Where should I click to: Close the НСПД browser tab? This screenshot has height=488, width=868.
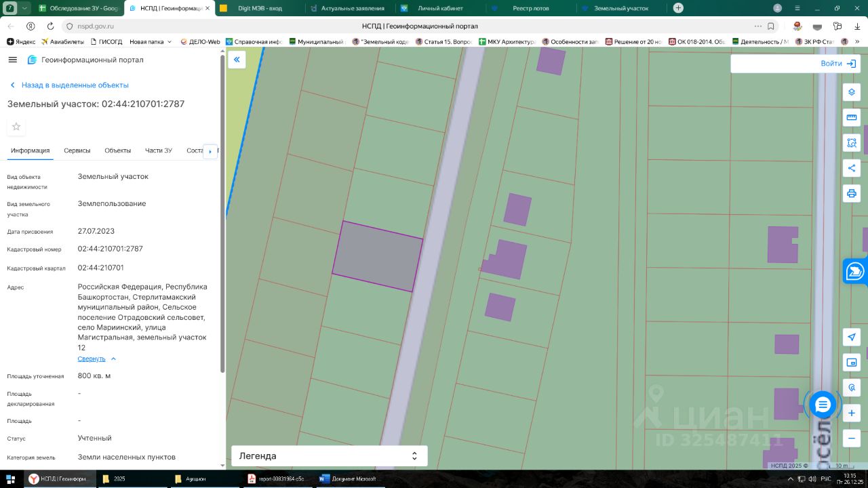point(207,8)
